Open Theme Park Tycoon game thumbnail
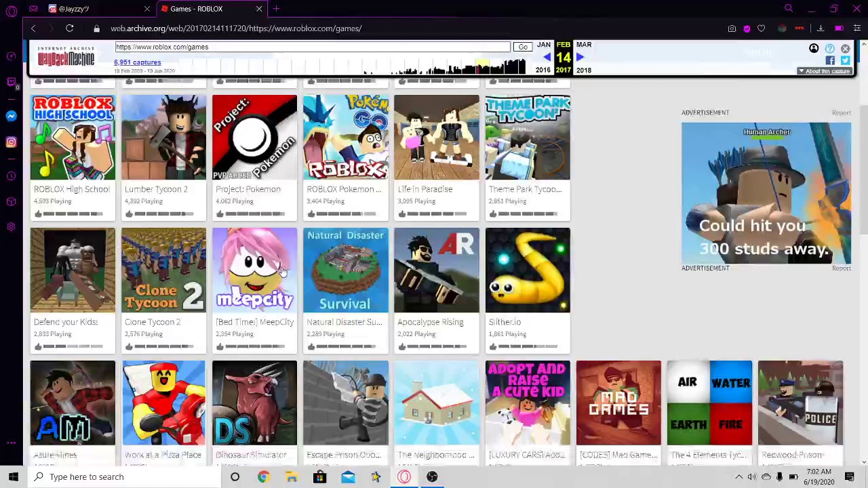Image resolution: width=868 pixels, height=488 pixels. pos(528,137)
